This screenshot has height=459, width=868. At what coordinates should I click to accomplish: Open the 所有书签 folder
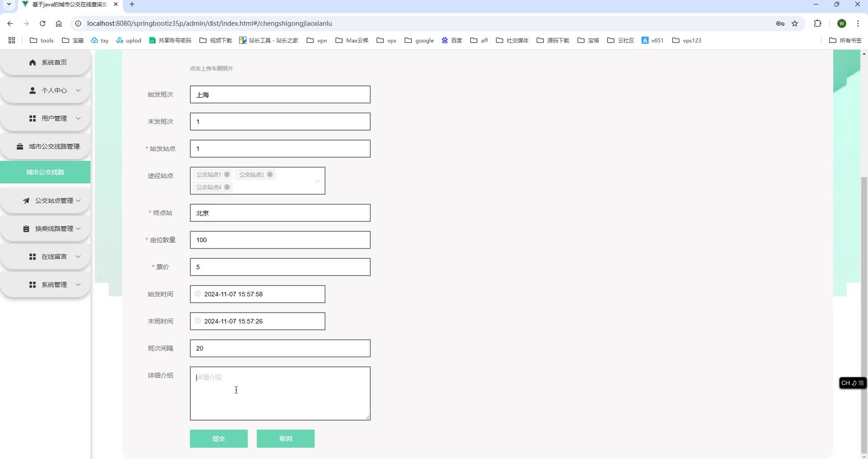(x=845, y=40)
